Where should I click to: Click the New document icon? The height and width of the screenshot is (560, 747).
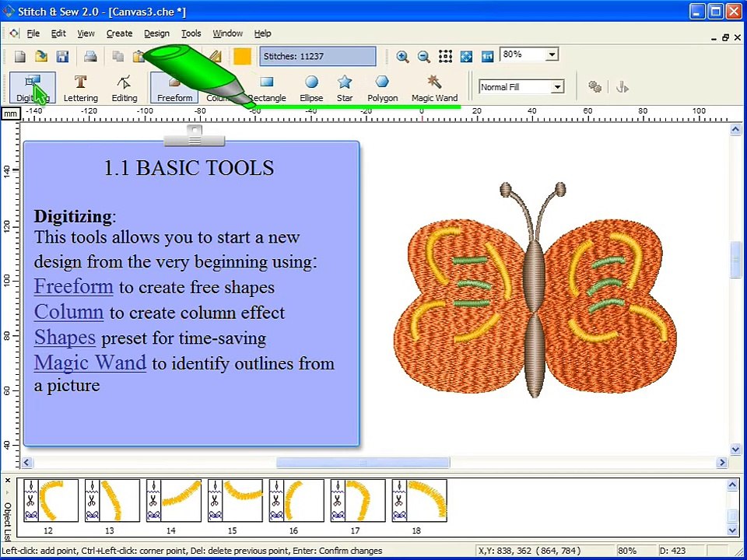pyautogui.click(x=20, y=57)
